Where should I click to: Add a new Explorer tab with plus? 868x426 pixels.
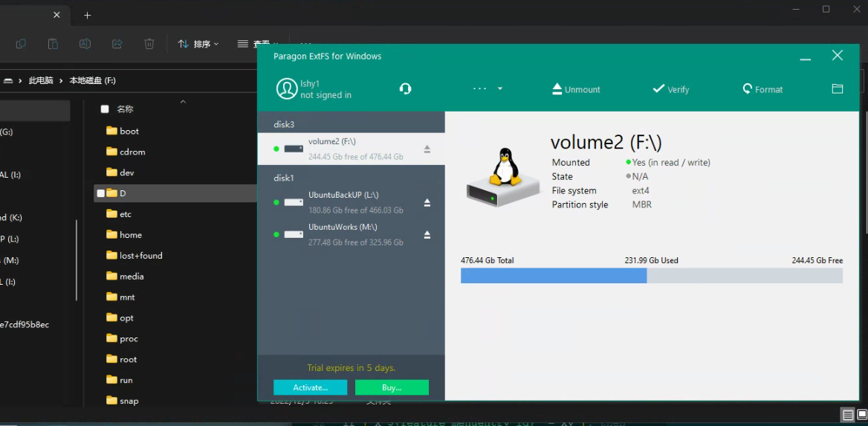coord(87,15)
